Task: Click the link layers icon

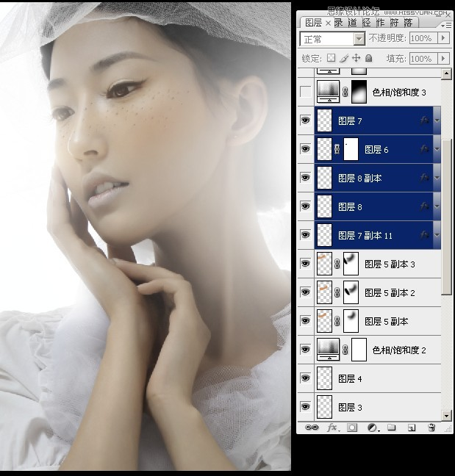Action: (x=312, y=428)
